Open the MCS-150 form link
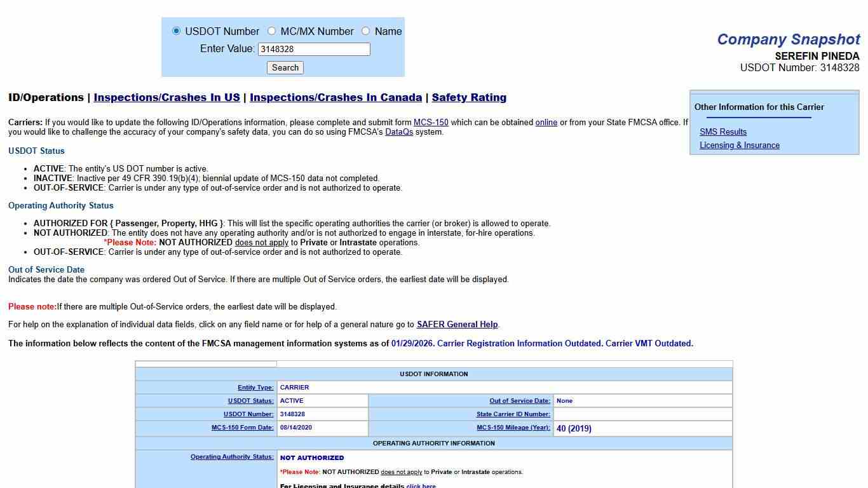The height and width of the screenshot is (488, 868). [x=431, y=122]
